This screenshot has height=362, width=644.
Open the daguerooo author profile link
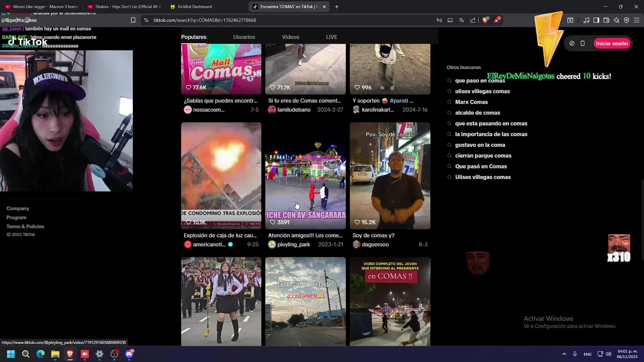coord(371,244)
